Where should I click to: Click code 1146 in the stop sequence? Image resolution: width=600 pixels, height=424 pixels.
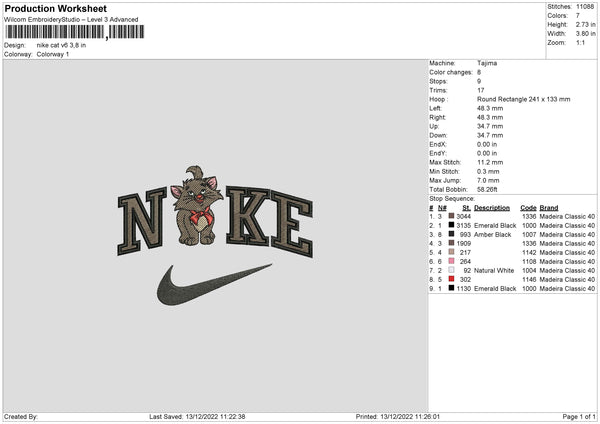pyautogui.click(x=529, y=279)
